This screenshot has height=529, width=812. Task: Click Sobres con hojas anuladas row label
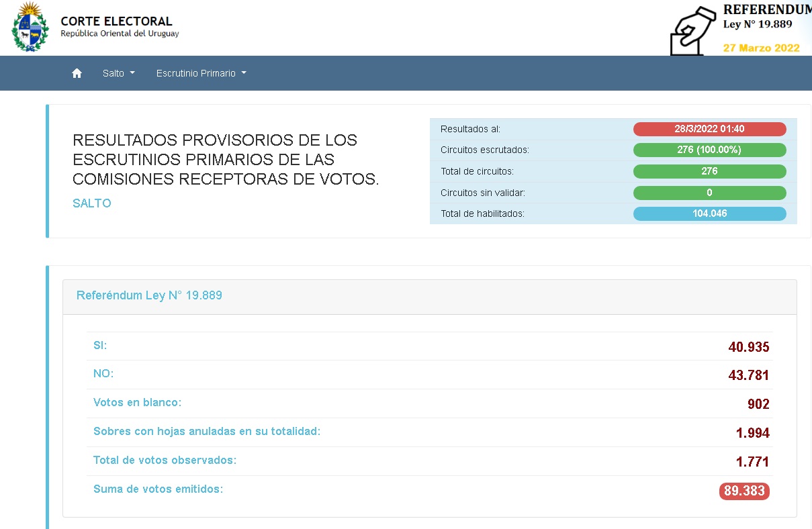(207, 431)
